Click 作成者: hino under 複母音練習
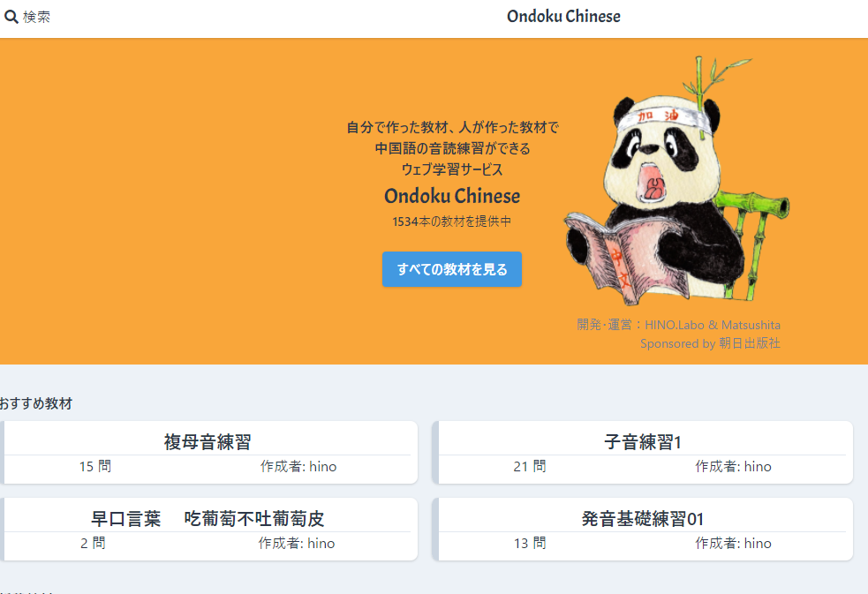This screenshot has width=868, height=594. (x=298, y=467)
